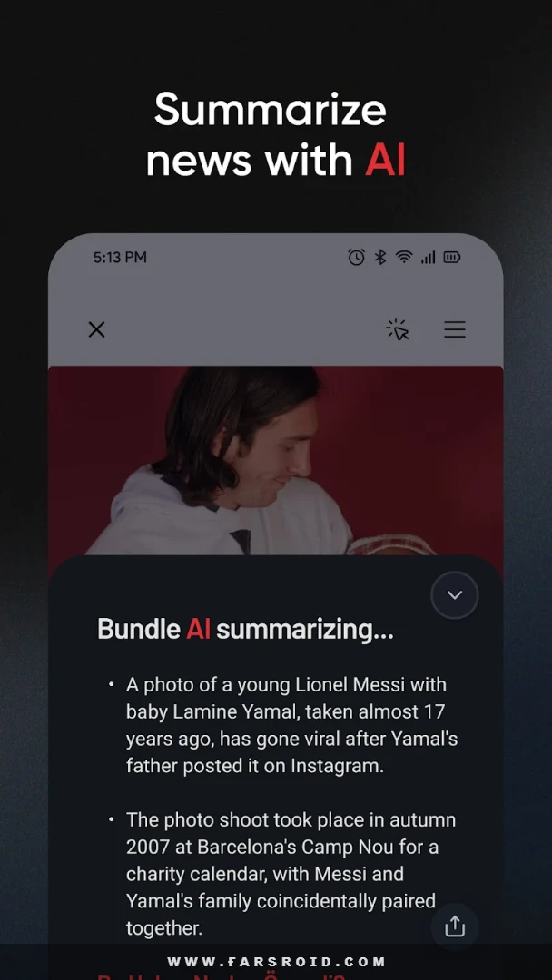
Task: Tap the Wi-Fi status bar icon
Action: click(x=404, y=257)
